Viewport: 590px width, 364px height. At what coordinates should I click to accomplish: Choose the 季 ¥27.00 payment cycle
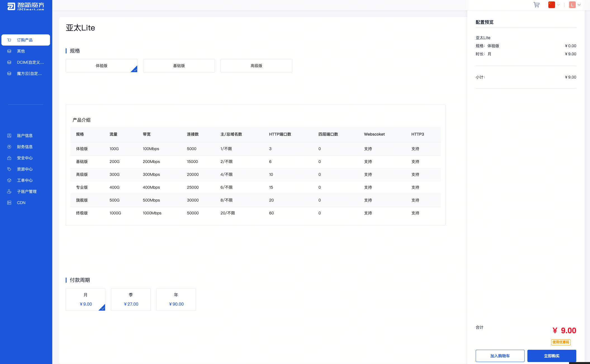pyautogui.click(x=131, y=299)
